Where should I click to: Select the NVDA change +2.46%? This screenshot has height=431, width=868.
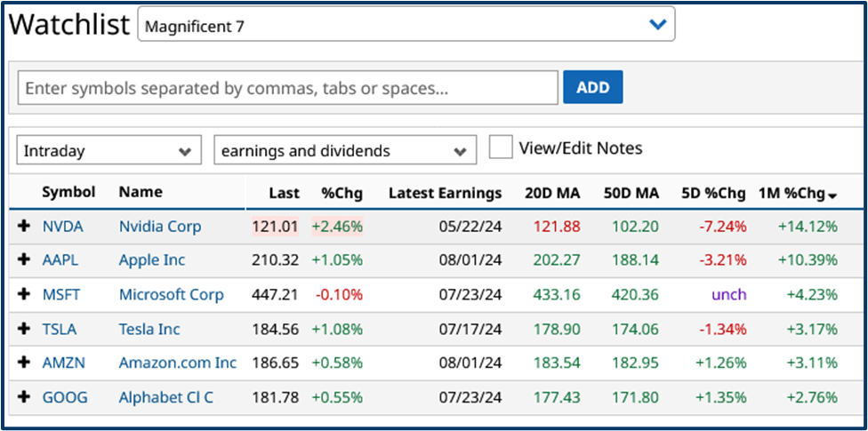pyautogui.click(x=337, y=227)
